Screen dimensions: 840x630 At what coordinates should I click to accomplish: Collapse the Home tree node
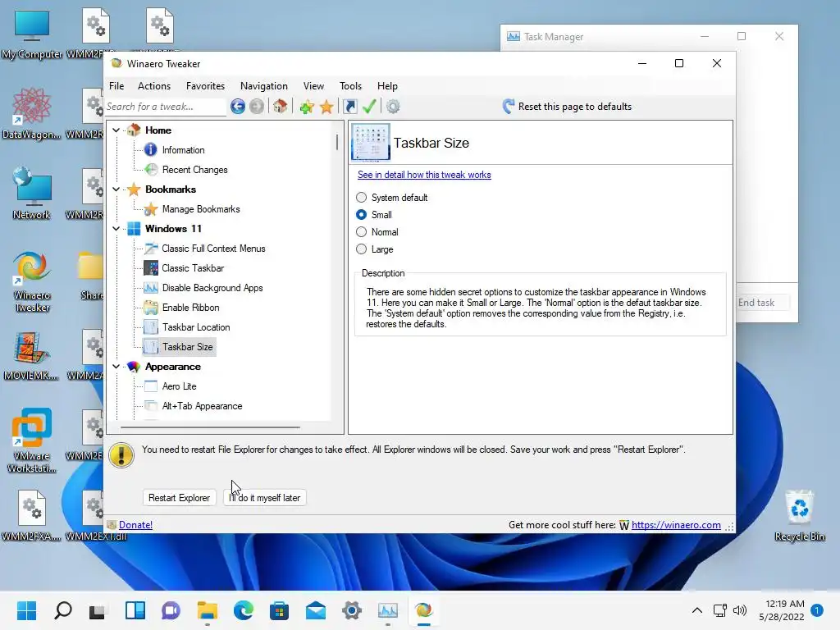[116, 130]
